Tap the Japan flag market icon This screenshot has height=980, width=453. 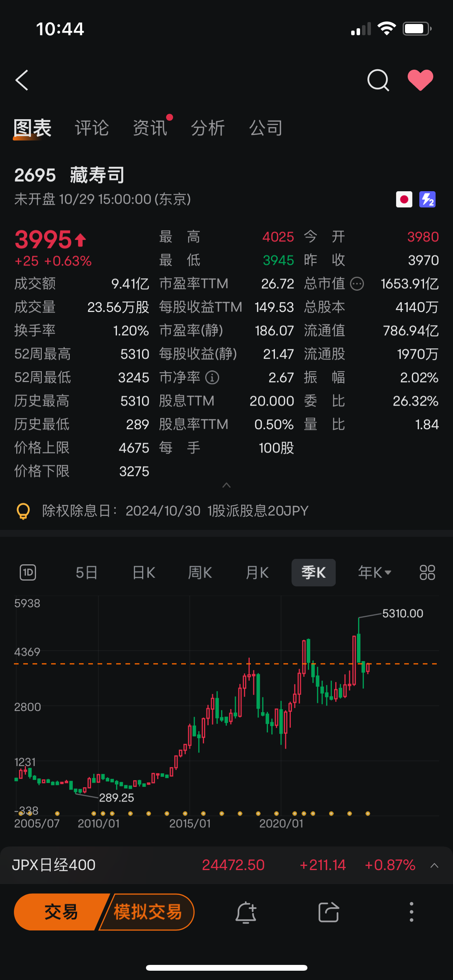[x=404, y=199]
